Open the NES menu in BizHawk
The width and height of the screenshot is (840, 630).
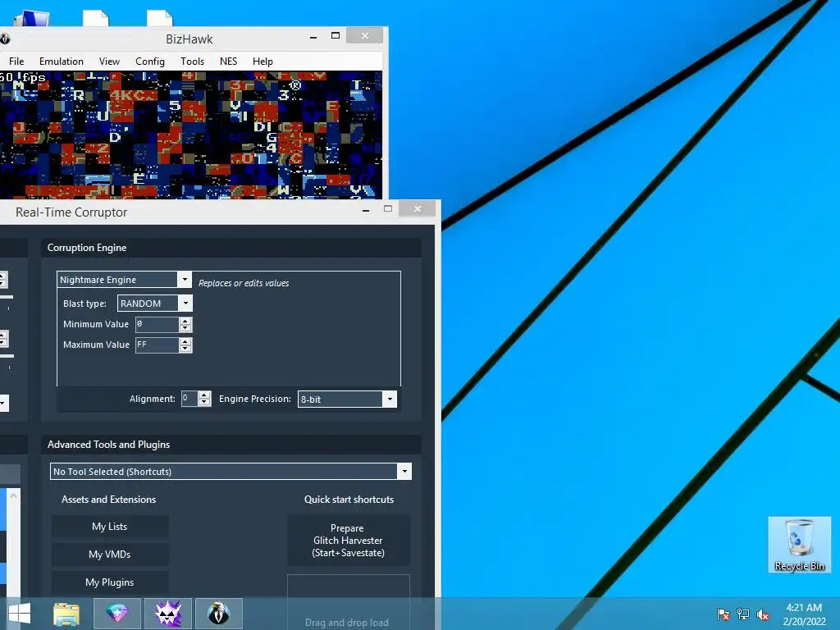(x=228, y=61)
